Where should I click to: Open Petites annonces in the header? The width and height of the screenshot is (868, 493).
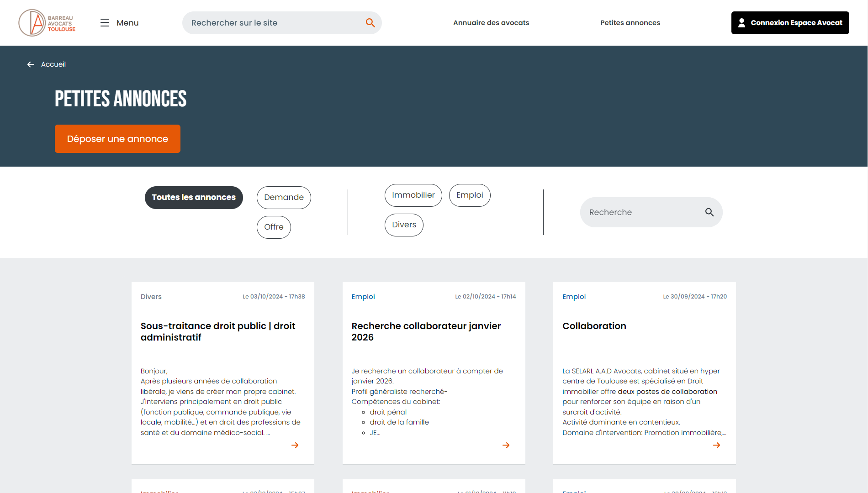[630, 23]
